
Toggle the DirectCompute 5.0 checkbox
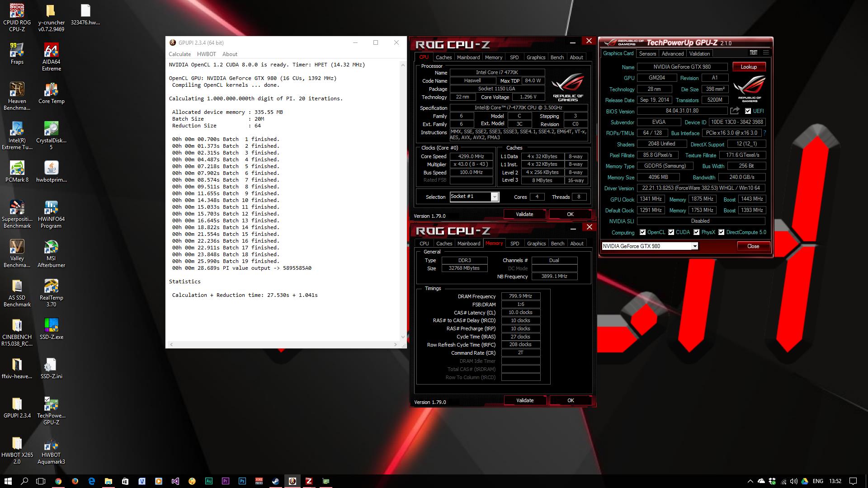(x=722, y=232)
